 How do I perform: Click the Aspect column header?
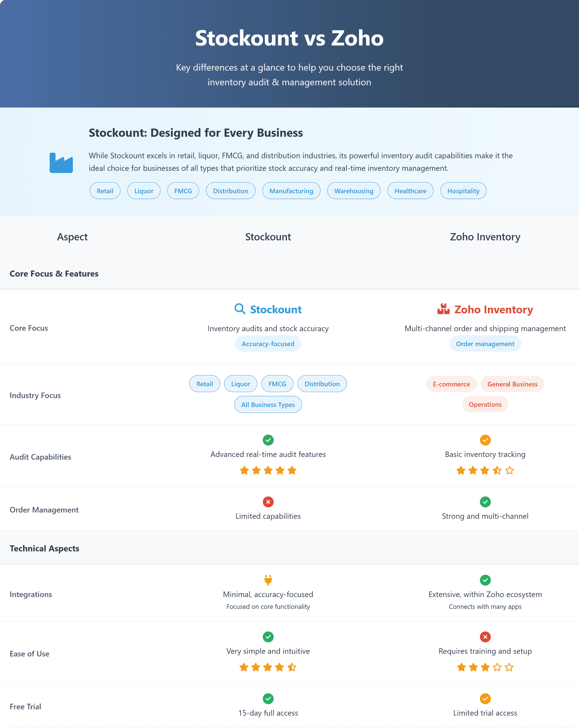point(72,237)
